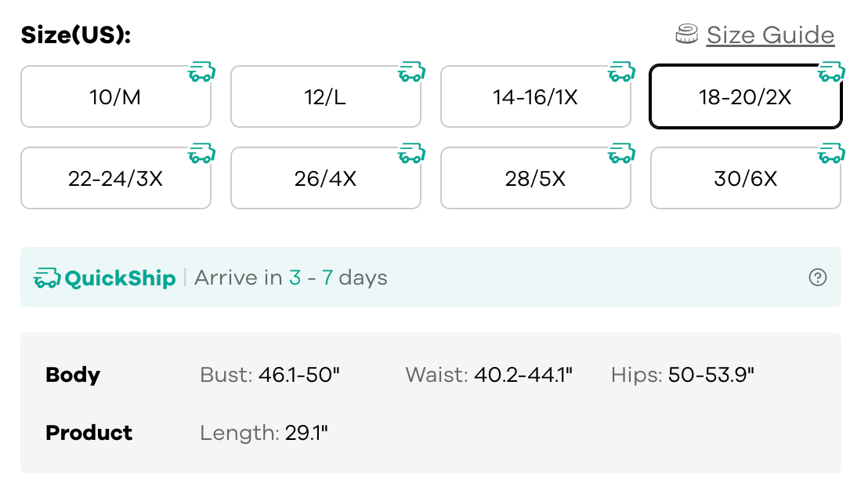
Task: Click the QuickShip truck icon on 18-20/2X
Action: (831, 73)
